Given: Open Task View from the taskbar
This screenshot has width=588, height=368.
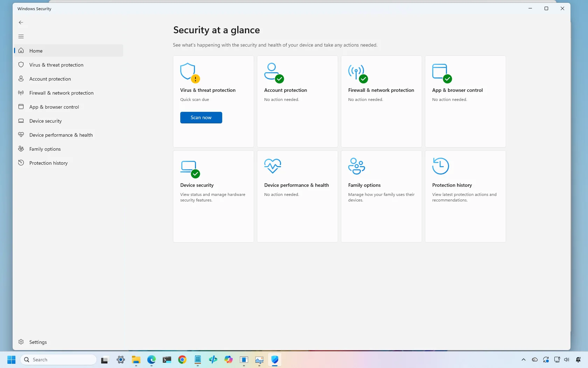Looking at the screenshot, I should coord(105,360).
